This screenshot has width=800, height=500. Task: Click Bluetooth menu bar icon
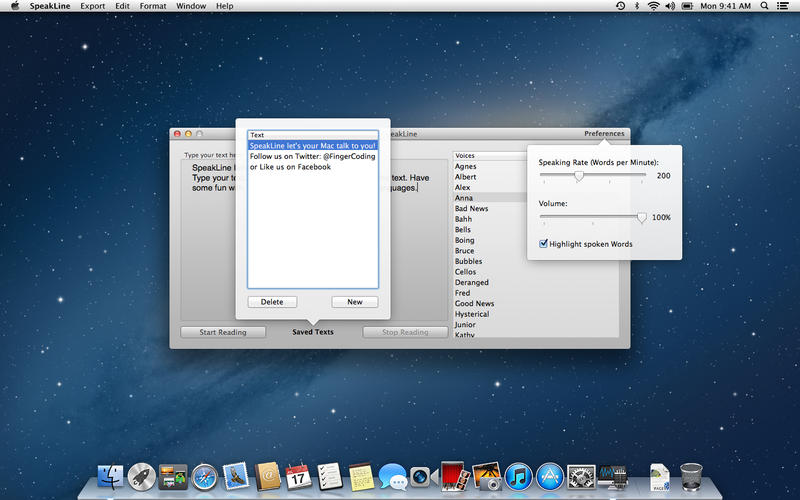(637, 6)
